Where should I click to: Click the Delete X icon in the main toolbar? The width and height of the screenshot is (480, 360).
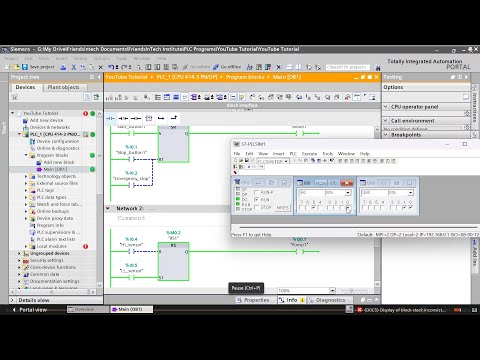coord(101,67)
